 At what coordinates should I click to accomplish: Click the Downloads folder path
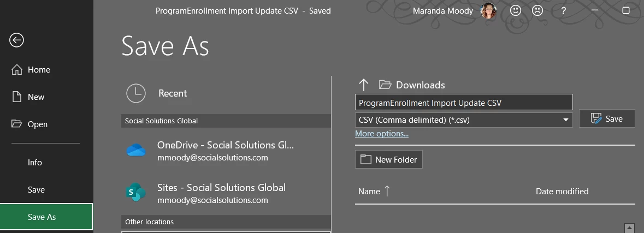[x=412, y=85]
